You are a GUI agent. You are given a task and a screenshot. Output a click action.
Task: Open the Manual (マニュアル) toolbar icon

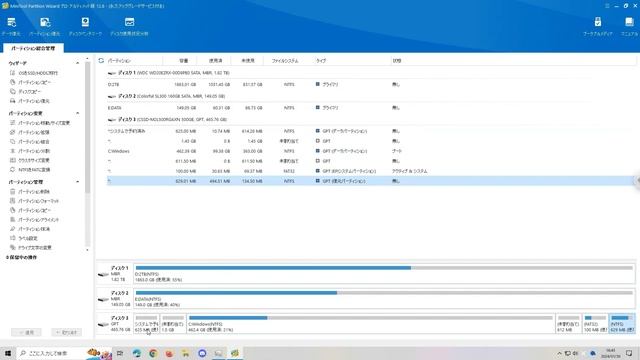pyautogui.click(x=629, y=27)
